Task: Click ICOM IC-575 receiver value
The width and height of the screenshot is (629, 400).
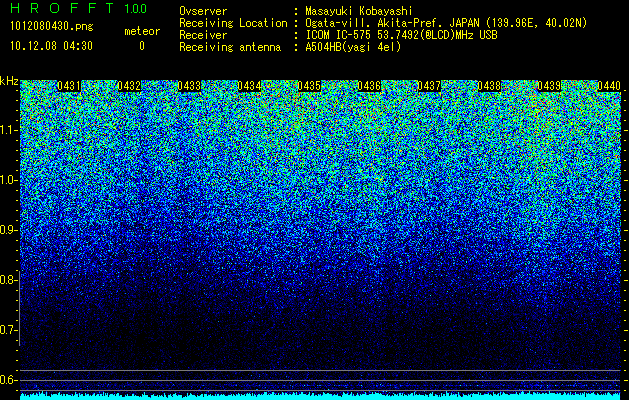Action: point(401,35)
